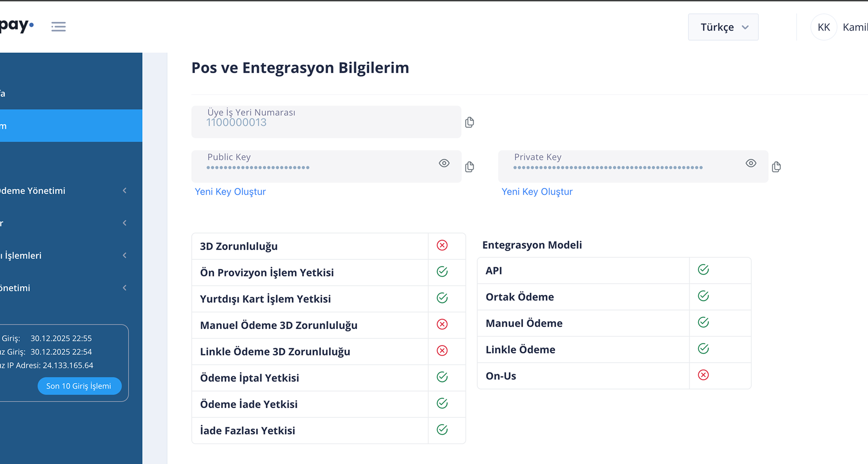Screen dimensions: 868x464
Task: Click the KK user avatar
Action: point(823,26)
